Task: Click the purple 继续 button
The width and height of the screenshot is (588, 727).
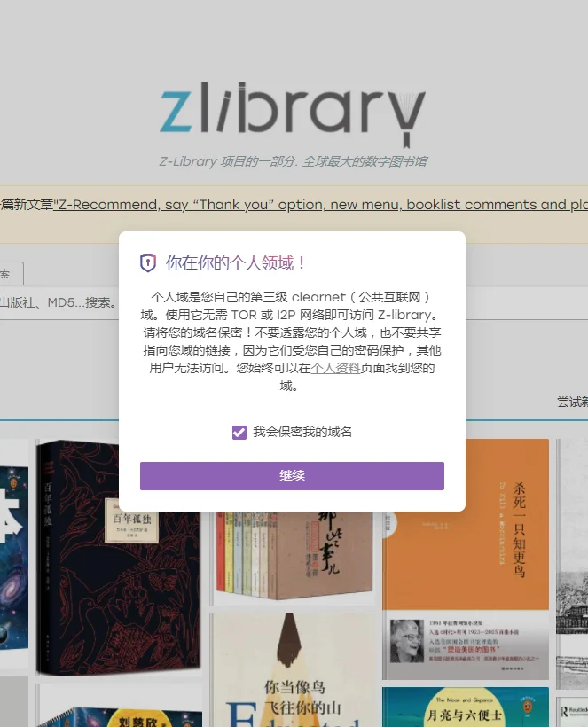Action: 292,476
